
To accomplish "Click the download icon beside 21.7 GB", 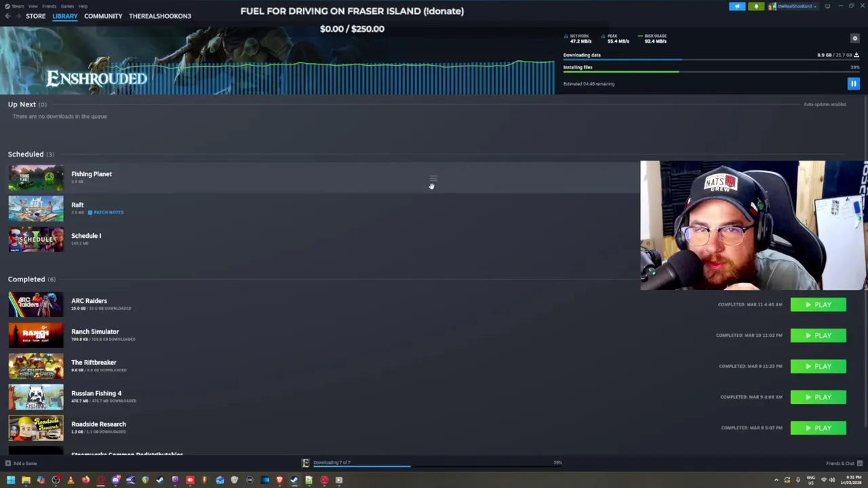I will tap(856, 55).
